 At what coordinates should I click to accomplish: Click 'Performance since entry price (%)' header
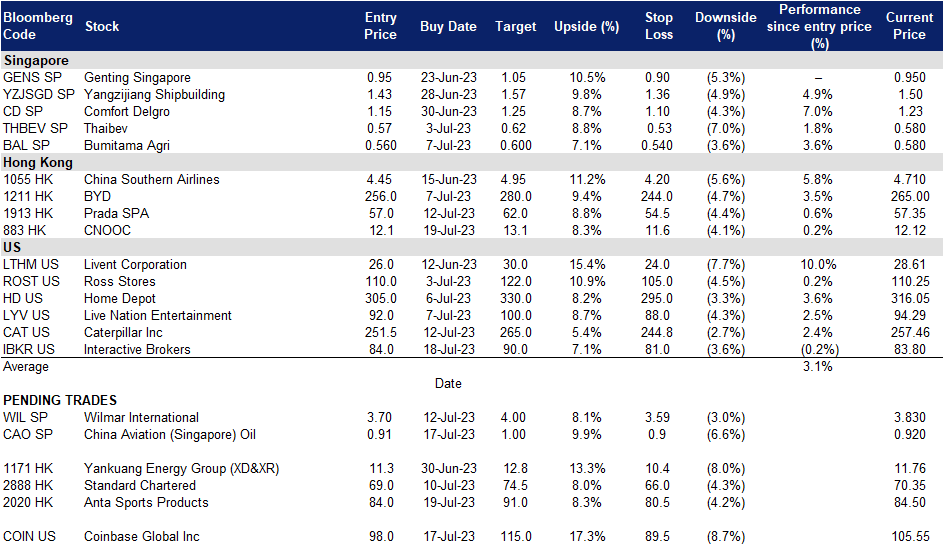pos(819,26)
